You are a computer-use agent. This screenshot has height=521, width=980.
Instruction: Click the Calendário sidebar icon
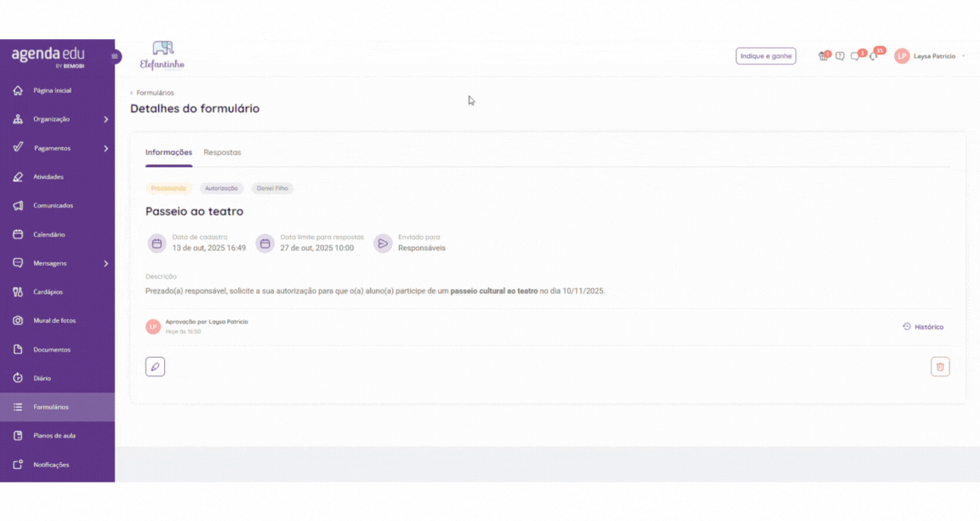[x=18, y=235]
